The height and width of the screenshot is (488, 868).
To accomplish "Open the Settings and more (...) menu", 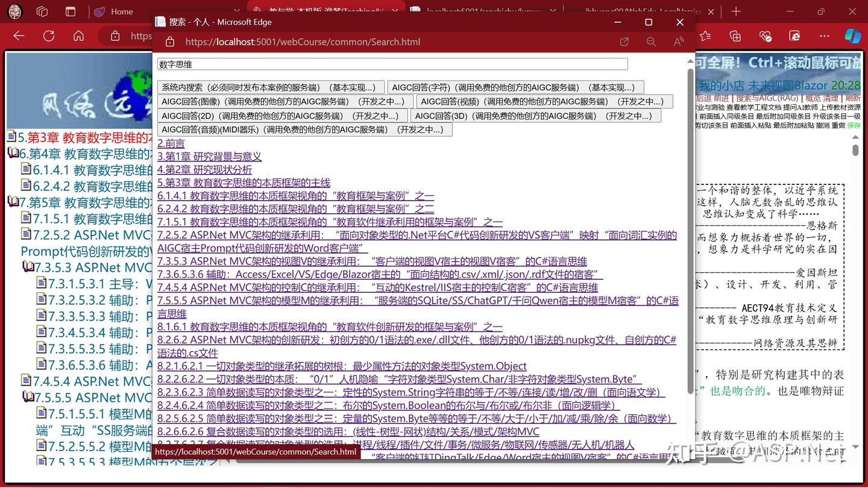I will (x=824, y=36).
